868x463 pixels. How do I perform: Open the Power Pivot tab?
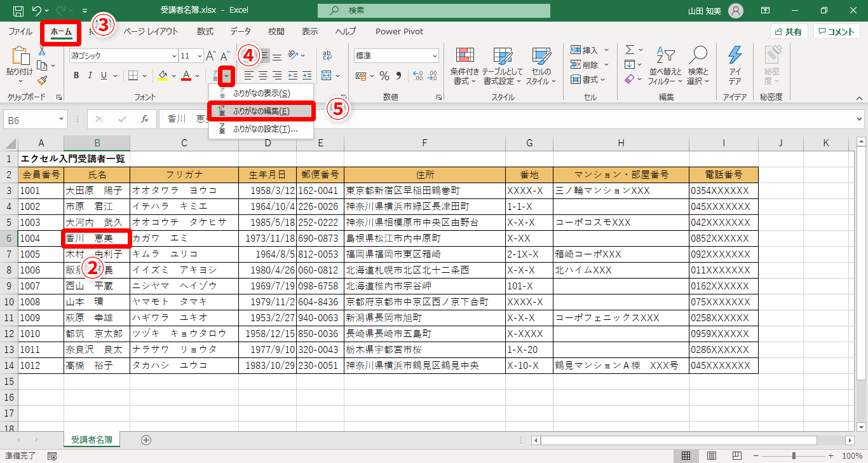pyautogui.click(x=399, y=32)
